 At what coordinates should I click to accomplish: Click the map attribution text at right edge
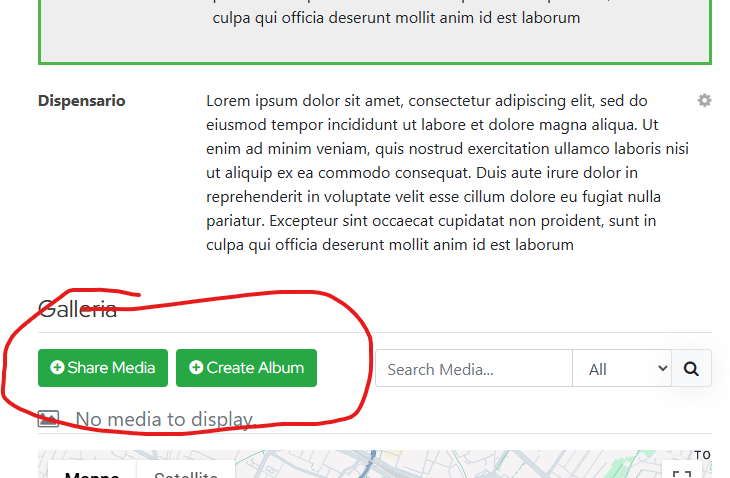pos(703,455)
